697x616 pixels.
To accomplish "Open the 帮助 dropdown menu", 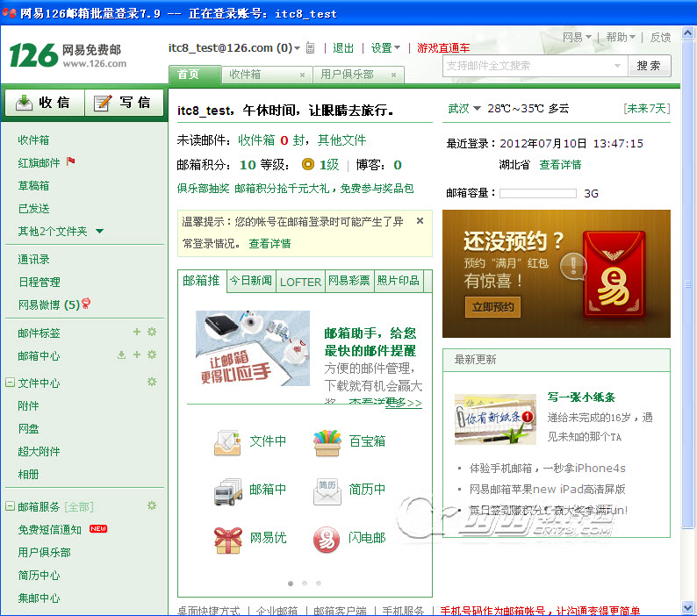I will coord(621,38).
